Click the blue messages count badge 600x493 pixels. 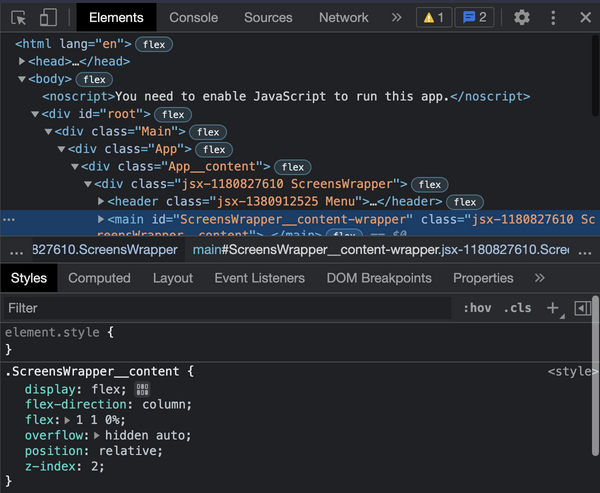pyautogui.click(x=476, y=17)
